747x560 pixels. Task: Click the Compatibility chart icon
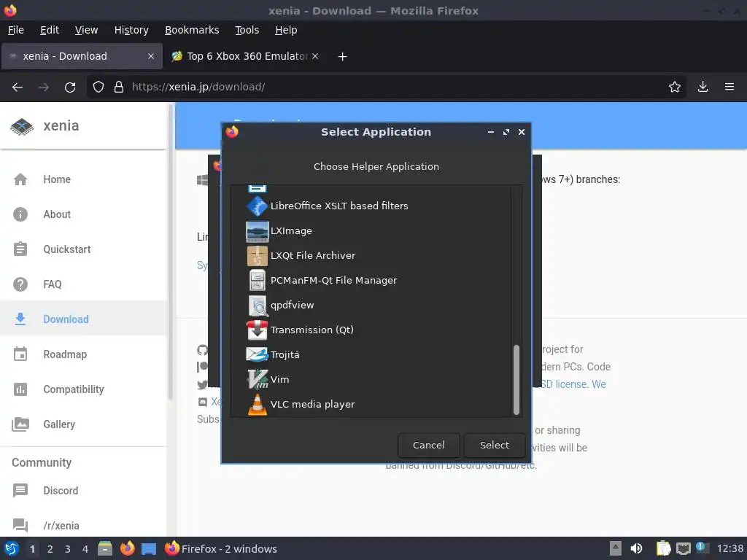[20, 389]
